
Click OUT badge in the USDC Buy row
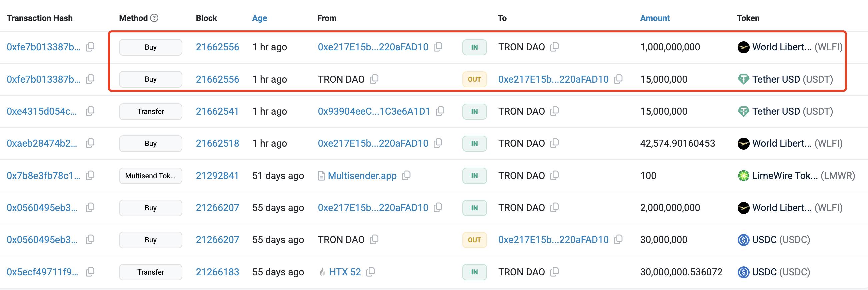474,240
